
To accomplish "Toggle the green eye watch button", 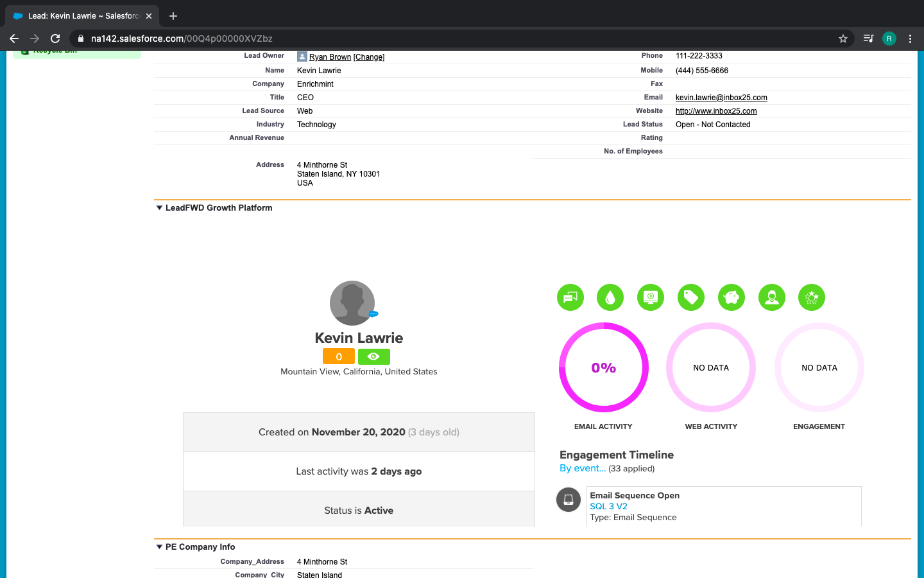I will point(374,356).
